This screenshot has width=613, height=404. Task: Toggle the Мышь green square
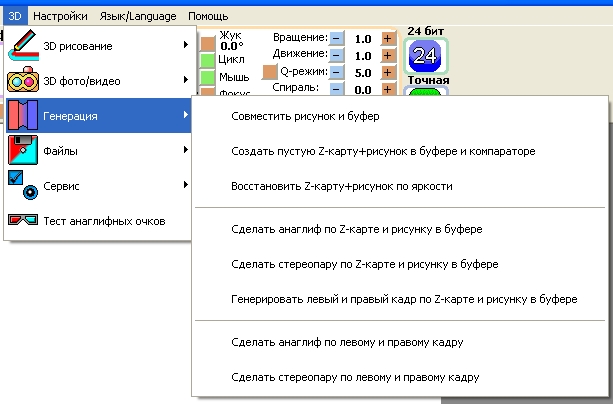coord(208,77)
